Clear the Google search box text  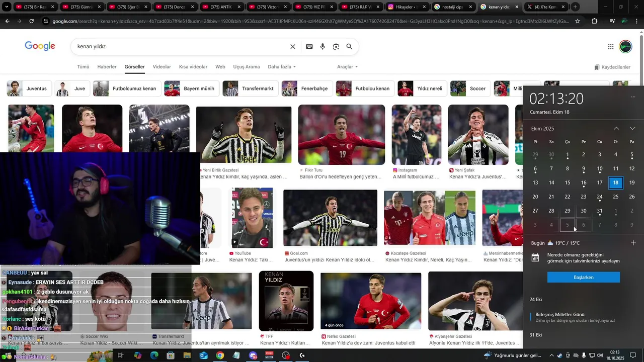click(x=293, y=46)
